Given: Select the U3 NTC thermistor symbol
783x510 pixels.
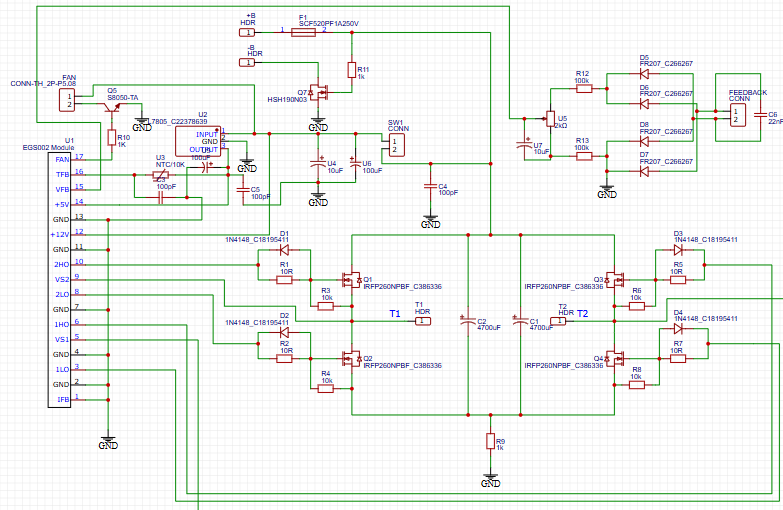Looking at the screenshot, I should click(x=160, y=175).
